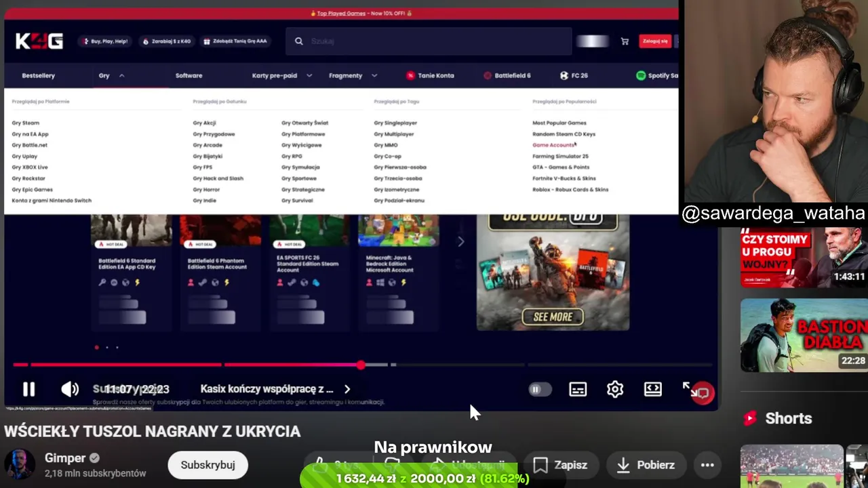Open the Software menu item
This screenshot has width=868, height=488.
(x=189, y=75)
